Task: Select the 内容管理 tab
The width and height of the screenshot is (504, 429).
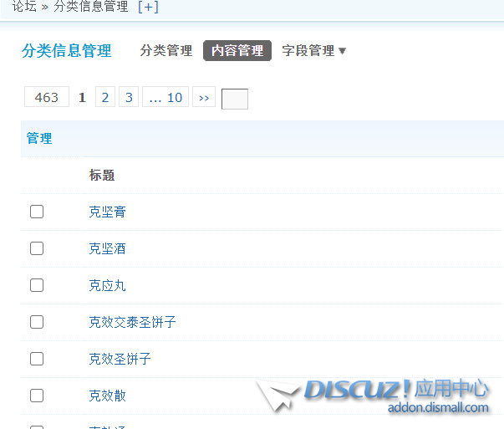Action: click(237, 50)
